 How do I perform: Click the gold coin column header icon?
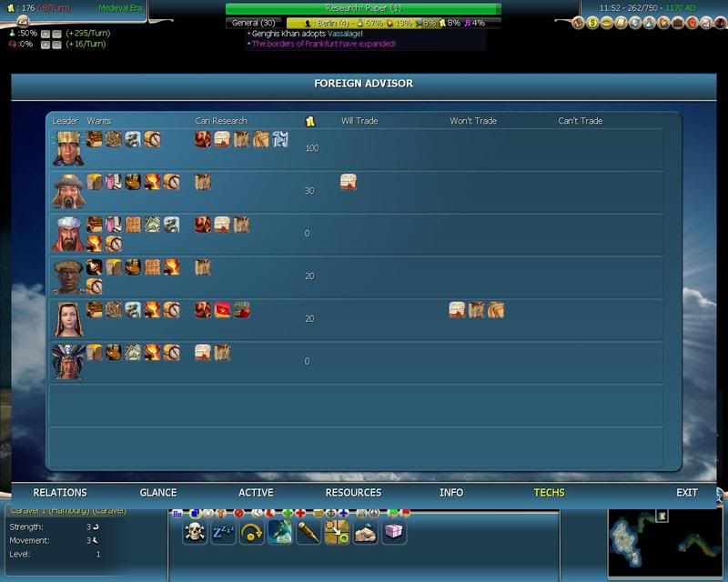point(310,122)
